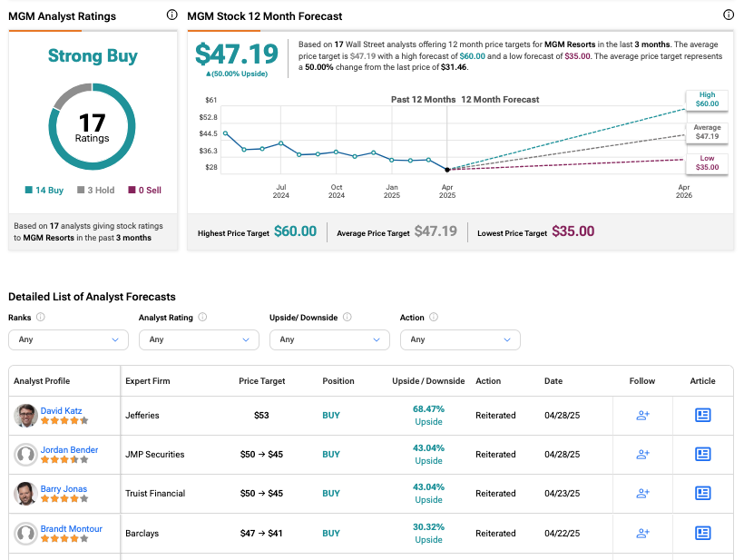This screenshot has height=560, width=744.
Task: Open Jordan Bender analyst profile link
Action: (69, 449)
